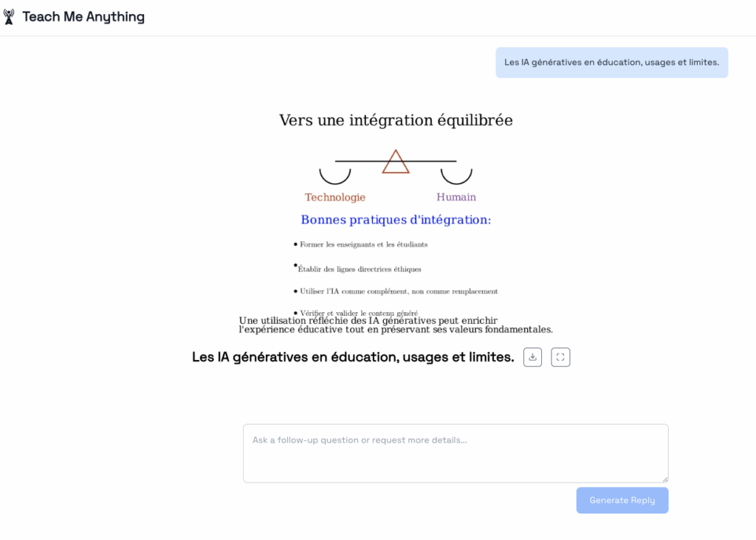
Task: Click the blue "Bonnes pratiques d'intégration" heading
Action: (x=396, y=220)
